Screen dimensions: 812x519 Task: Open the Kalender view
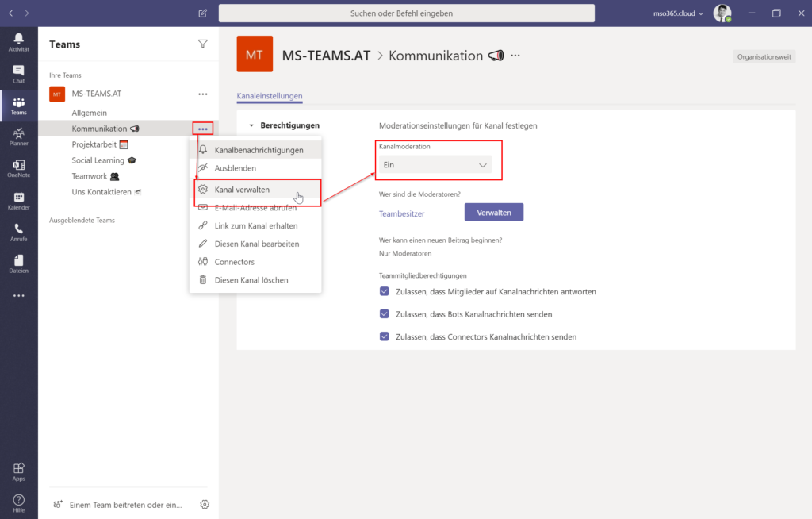[19, 201]
